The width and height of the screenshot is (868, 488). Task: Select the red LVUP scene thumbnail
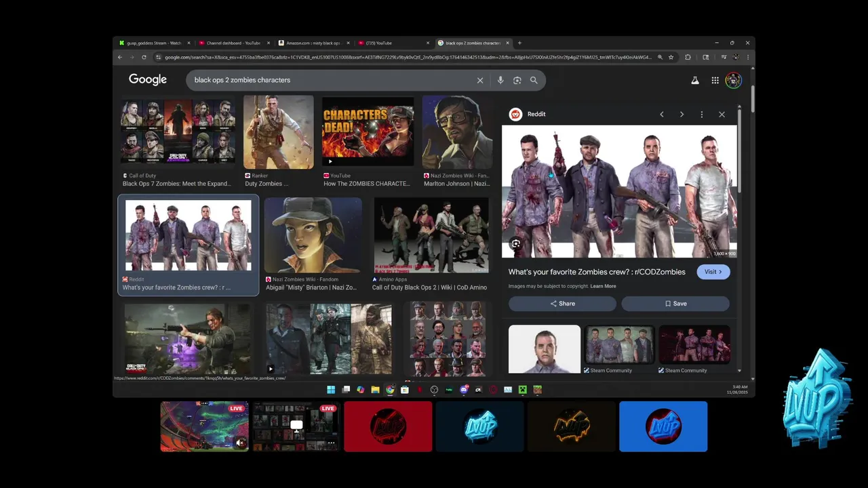388,426
